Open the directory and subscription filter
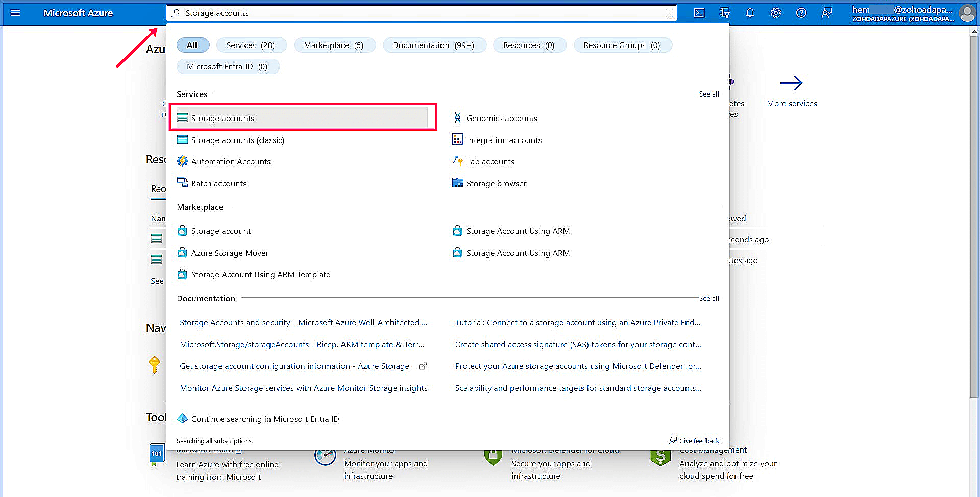This screenshot has height=497, width=980. (x=724, y=13)
